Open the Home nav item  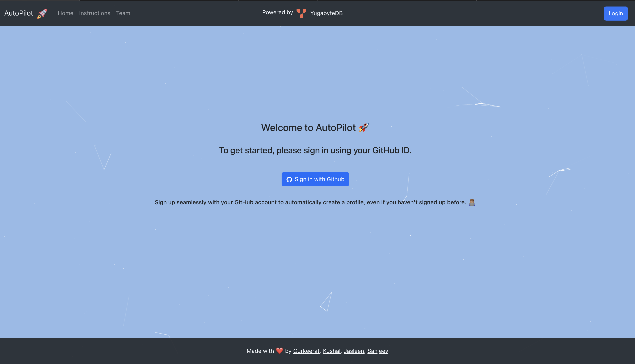pos(66,13)
